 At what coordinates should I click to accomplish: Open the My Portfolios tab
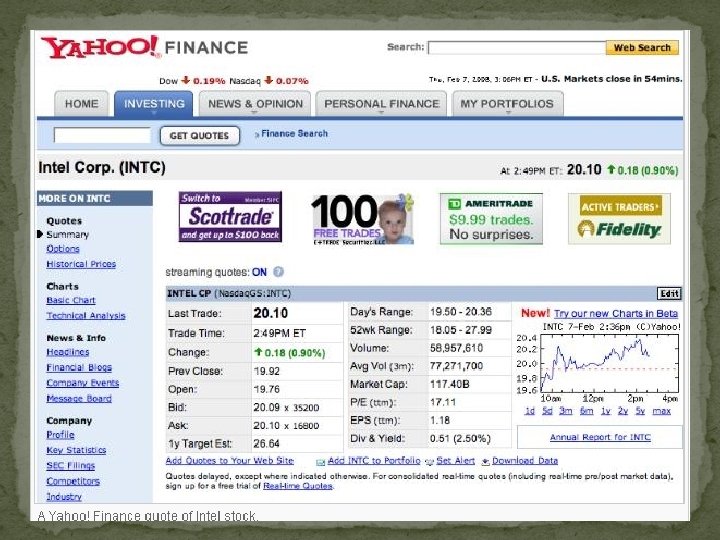tap(507, 104)
